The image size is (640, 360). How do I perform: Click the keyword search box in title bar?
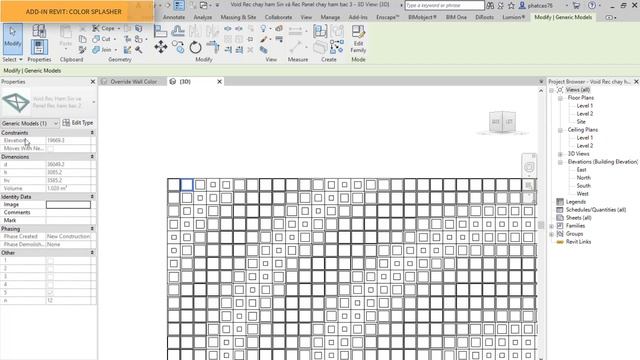click(x=444, y=5)
